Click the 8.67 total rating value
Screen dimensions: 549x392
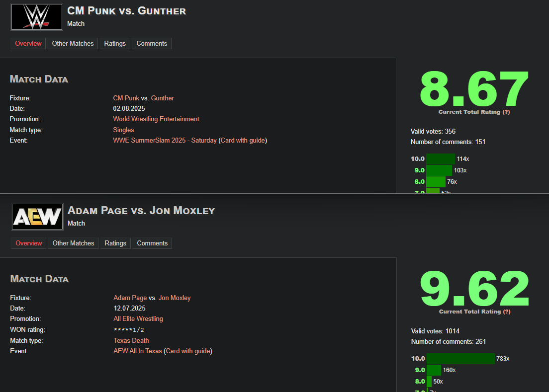pos(474,89)
